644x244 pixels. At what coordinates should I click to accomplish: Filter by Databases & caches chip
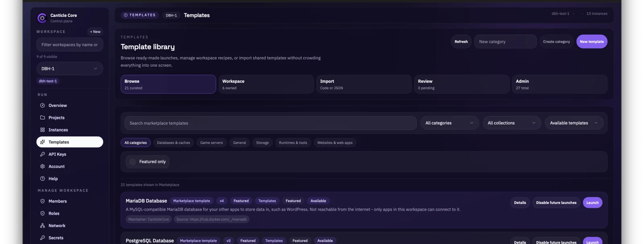point(173,143)
